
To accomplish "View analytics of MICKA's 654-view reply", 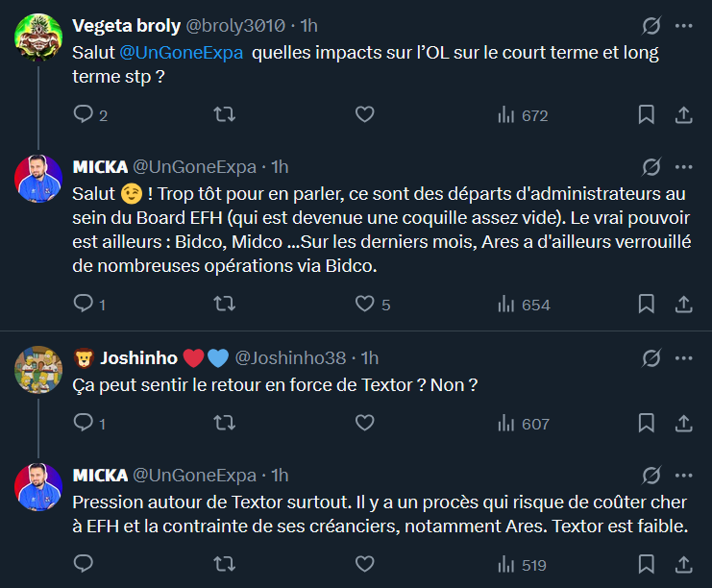I will (x=523, y=305).
